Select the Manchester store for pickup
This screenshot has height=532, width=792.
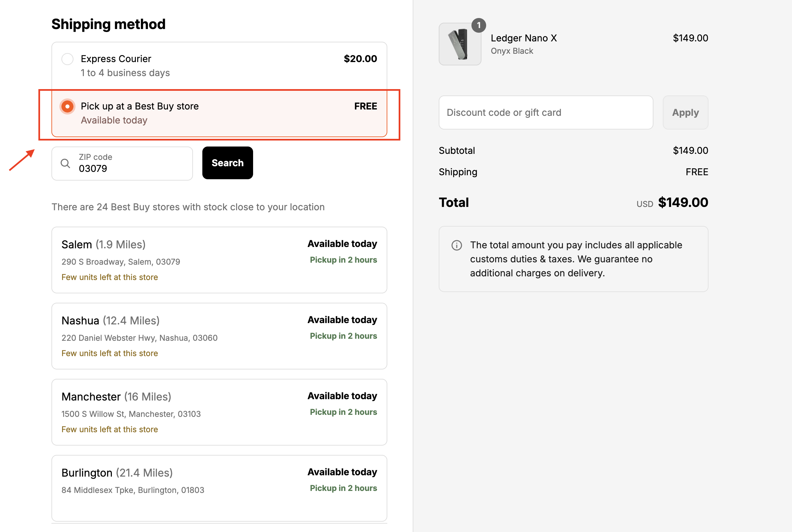click(219, 412)
